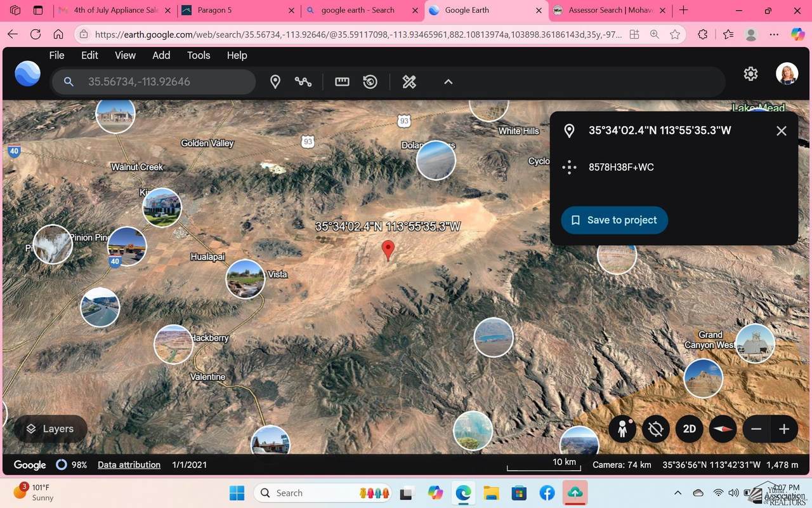Click the crossed ruler and pencil tool icon
Screen dimensions: 812x508
coord(409,81)
